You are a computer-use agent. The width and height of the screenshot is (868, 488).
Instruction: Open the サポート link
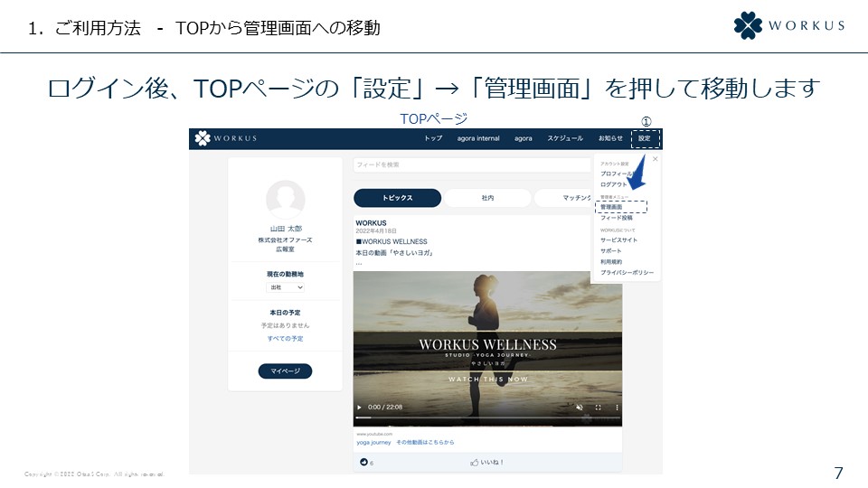coord(610,251)
